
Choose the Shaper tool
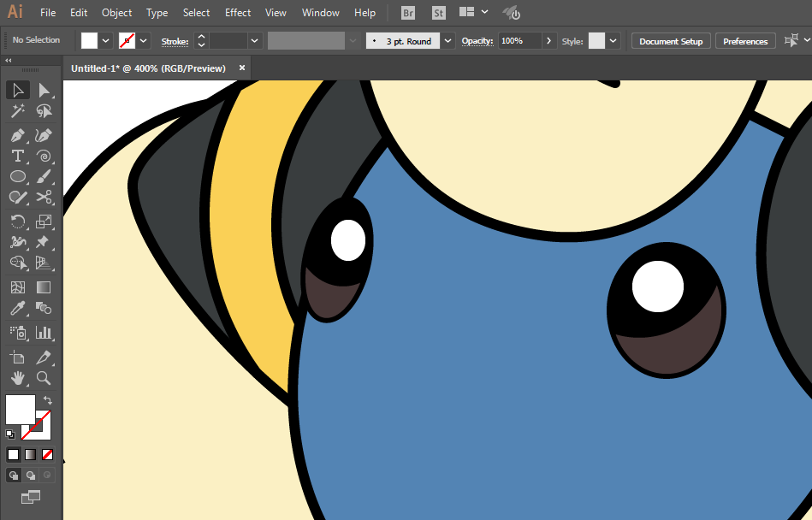coord(18,197)
